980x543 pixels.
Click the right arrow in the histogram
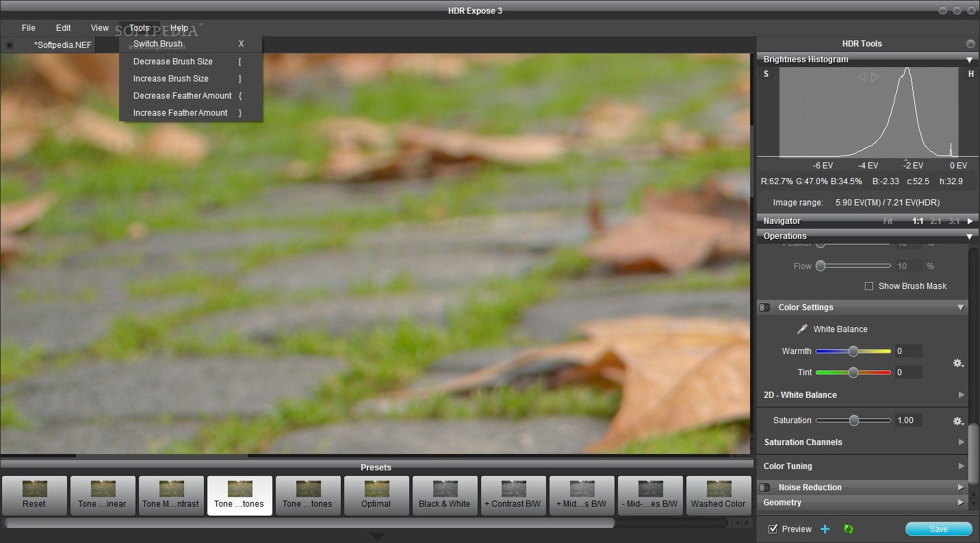click(875, 77)
